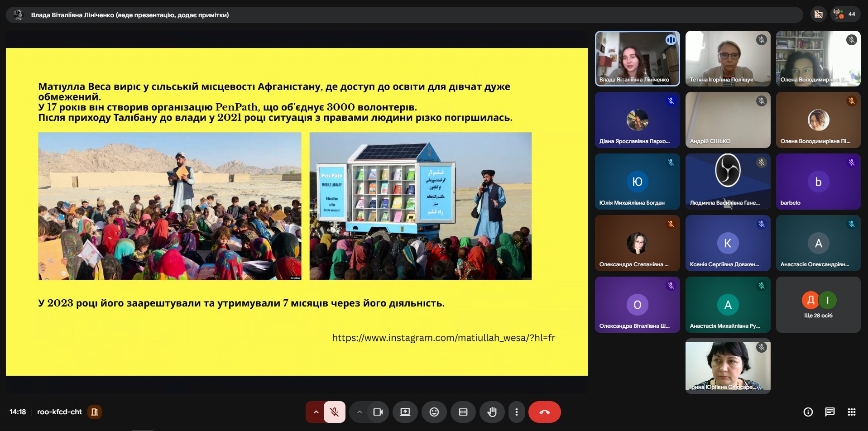Click the top bar icon beside participant count
This screenshot has width=868, height=431.
[x=818, y=14]
